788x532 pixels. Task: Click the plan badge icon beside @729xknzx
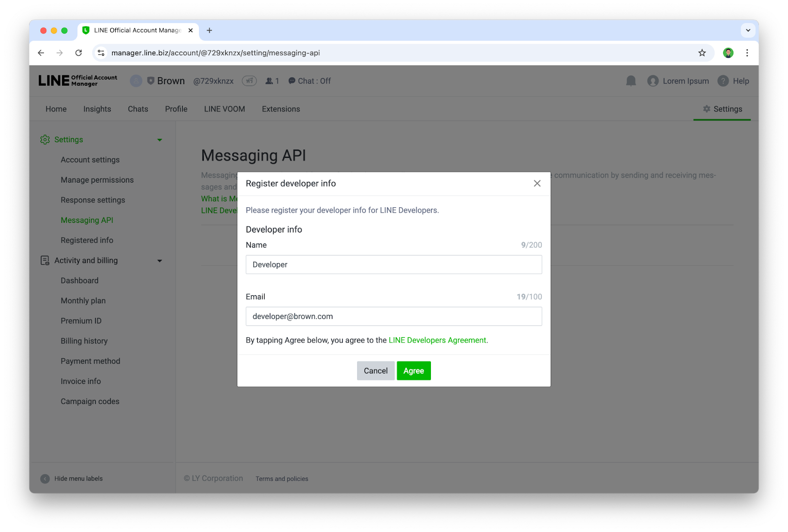[x=249, y=81]
